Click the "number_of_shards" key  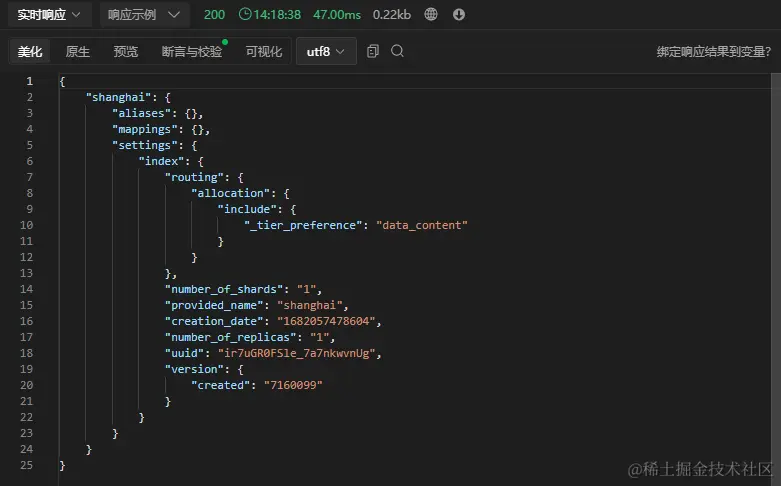click(x=224, y=289)
